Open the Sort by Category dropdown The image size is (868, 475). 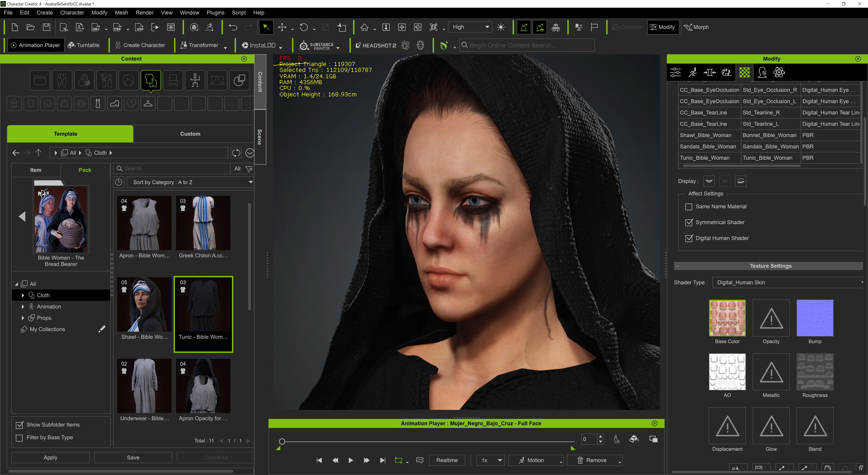[x=190, y=182]
